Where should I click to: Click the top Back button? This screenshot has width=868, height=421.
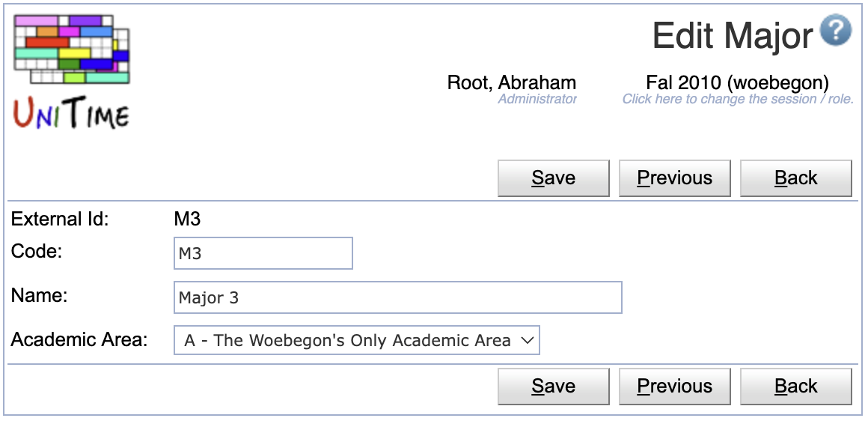point(796,178)
